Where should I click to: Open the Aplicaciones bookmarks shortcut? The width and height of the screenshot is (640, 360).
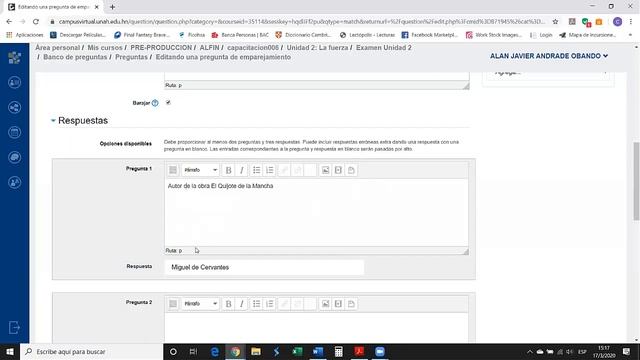tap(25, 35)
